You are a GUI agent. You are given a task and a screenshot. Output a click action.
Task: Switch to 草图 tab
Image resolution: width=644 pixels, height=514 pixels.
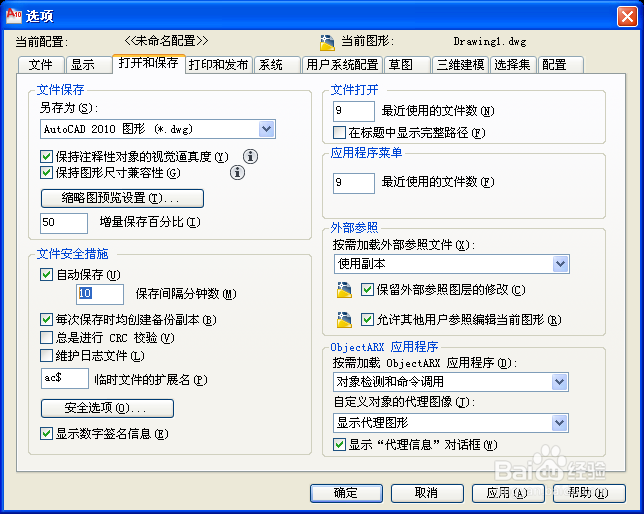[x=407, y=65]
